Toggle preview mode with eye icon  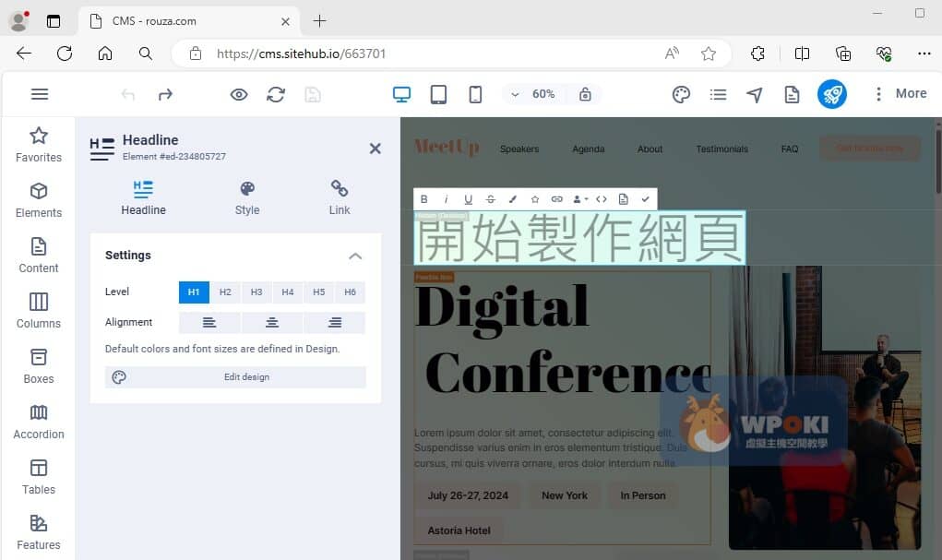[239, 94]
